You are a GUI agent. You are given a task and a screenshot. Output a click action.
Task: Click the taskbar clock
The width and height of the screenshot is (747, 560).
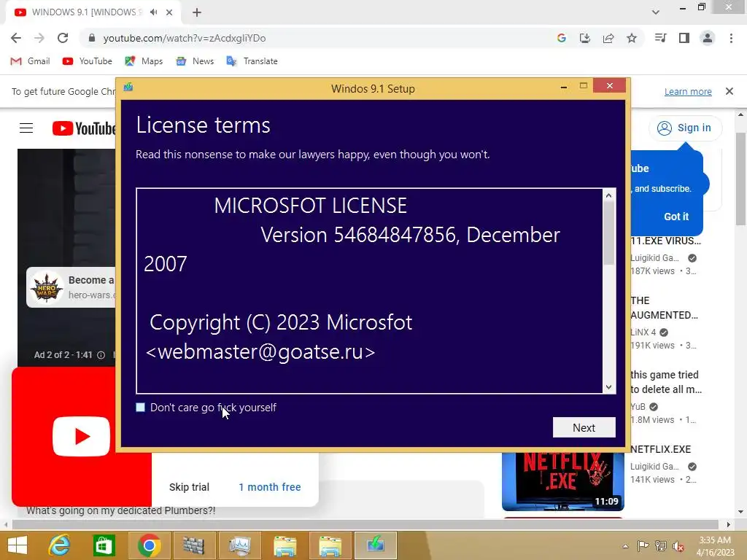(715, 545)
